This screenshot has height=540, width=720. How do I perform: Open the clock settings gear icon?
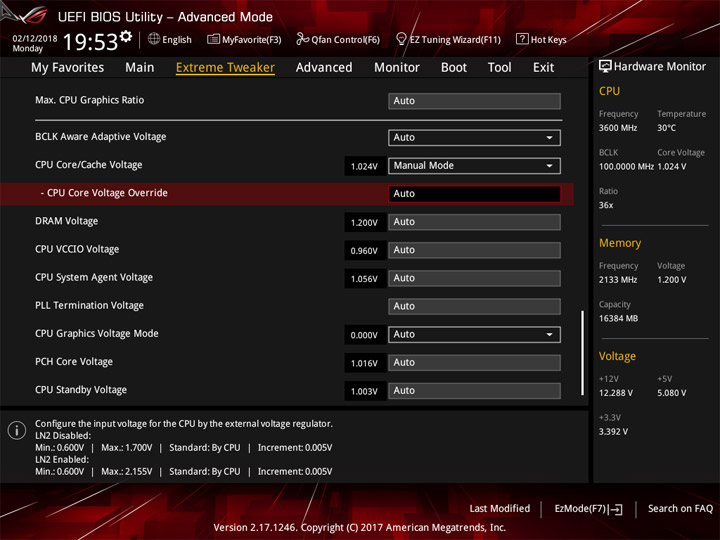point(126,36)
